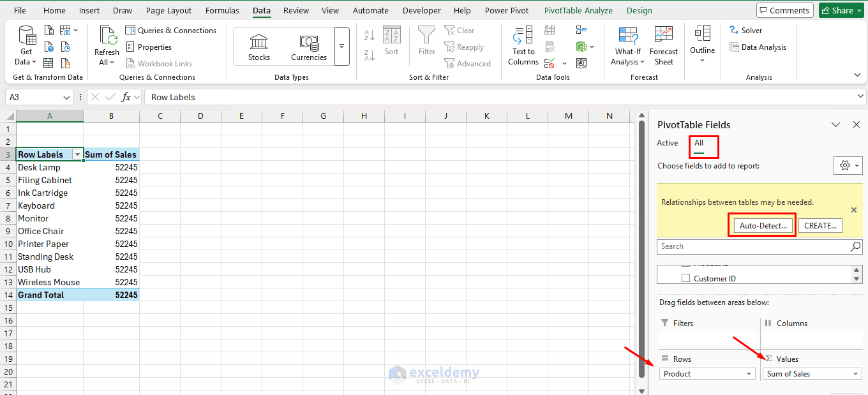Click the Data Validation icon
Screen dimensions: 868x395
point(550,63)
